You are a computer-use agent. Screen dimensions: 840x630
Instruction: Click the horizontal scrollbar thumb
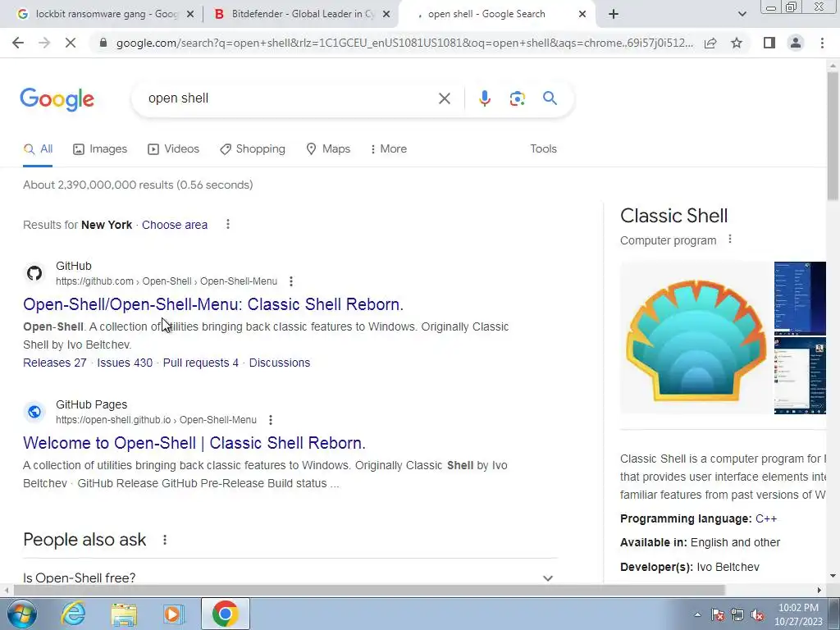coord(369,590)
